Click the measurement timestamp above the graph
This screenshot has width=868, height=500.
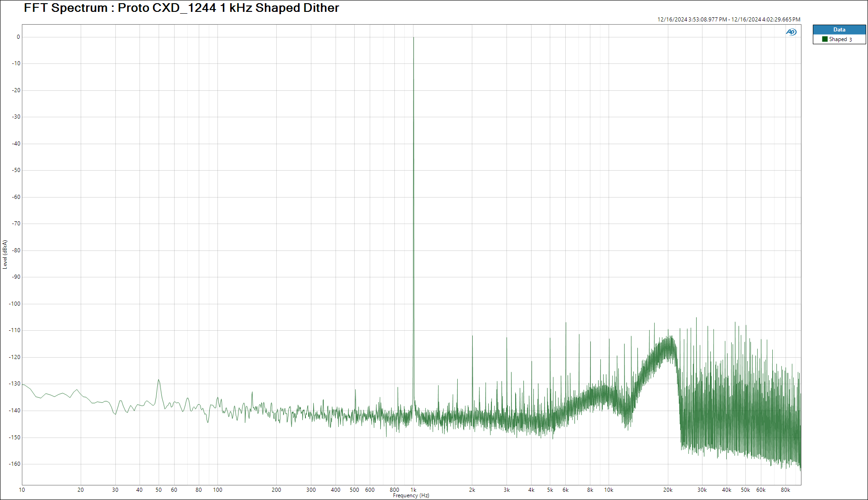[728, 20]
